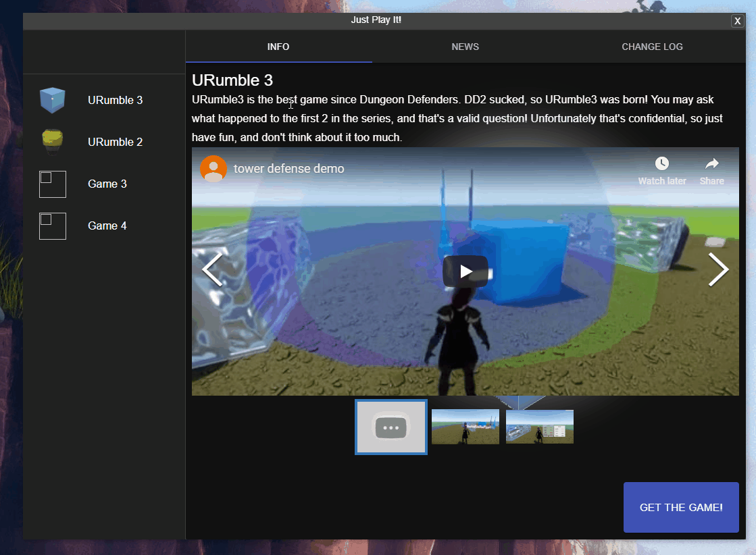The width and height of the screenshot is (756, 555).
Task: Play the tower defense demo video
Action: coord(465,271)
